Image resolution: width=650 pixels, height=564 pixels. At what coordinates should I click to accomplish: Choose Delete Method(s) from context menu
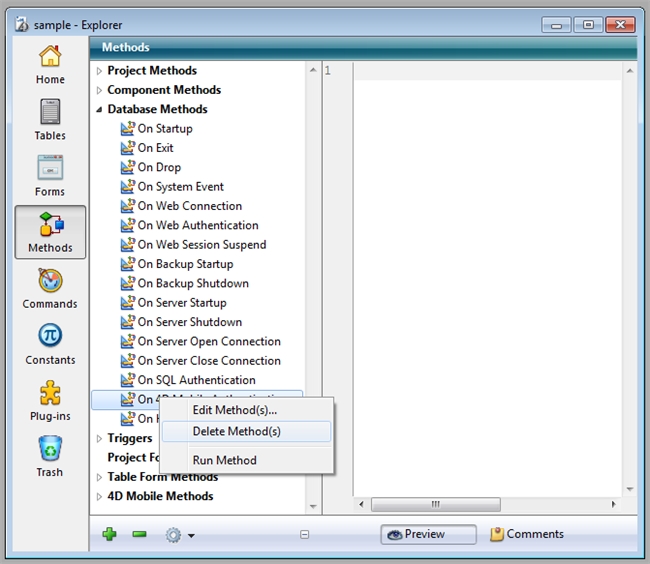tap(237, 432)
